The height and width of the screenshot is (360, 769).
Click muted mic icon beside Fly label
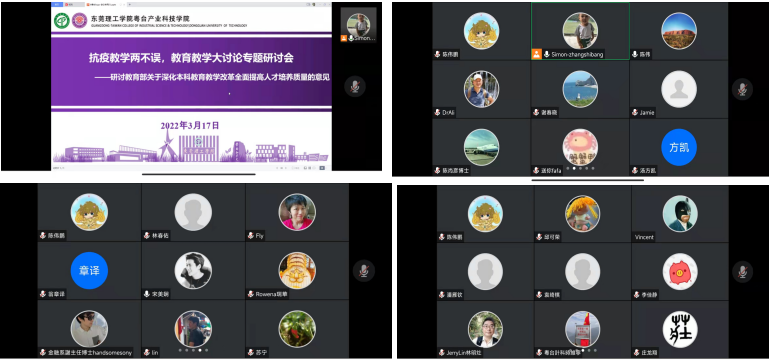[x=251, y=236]
